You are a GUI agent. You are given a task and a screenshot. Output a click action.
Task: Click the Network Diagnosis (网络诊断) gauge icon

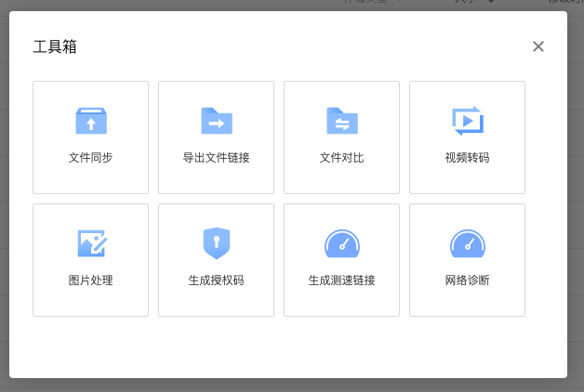click(x=467, y=243)
